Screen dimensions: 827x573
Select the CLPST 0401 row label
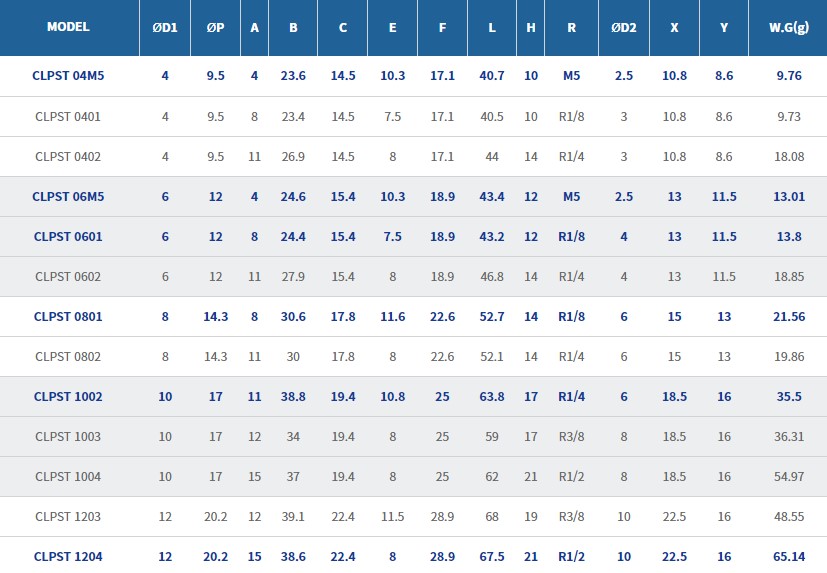[68, 116]
